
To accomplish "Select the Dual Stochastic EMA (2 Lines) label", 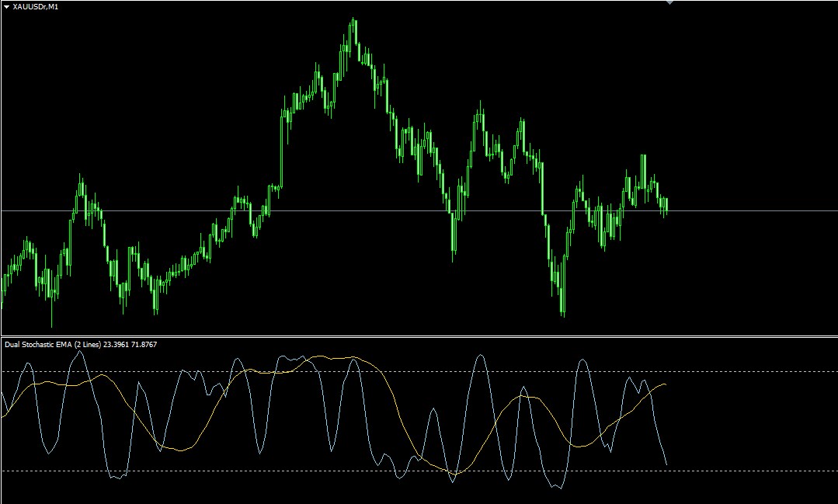I will 53,345.
